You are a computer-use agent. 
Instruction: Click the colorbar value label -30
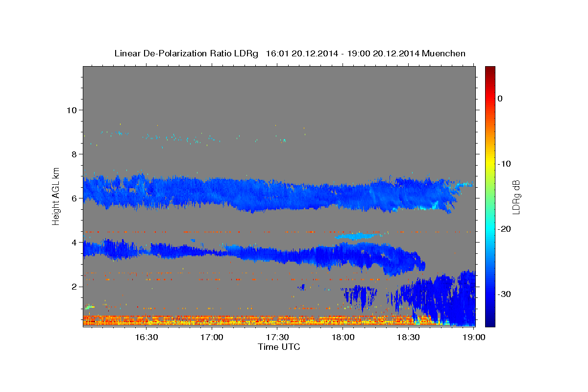click(505, 294)
